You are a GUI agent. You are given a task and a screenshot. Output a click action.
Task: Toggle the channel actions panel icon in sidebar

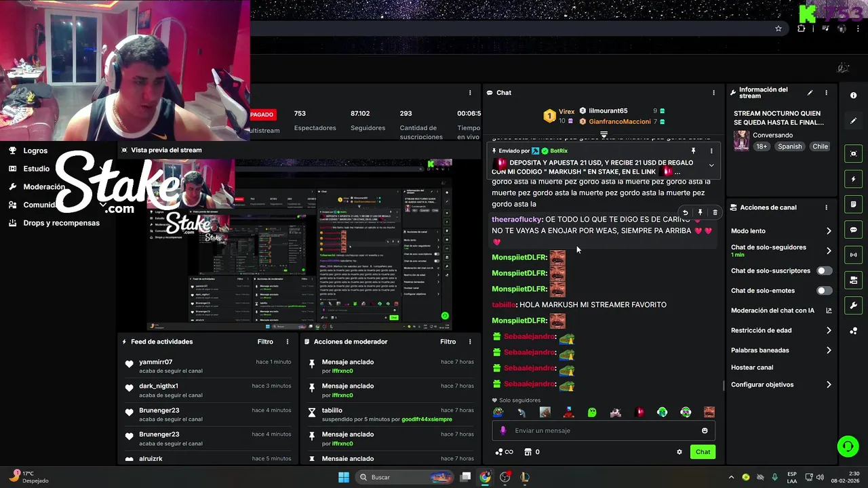click(853, 280)
